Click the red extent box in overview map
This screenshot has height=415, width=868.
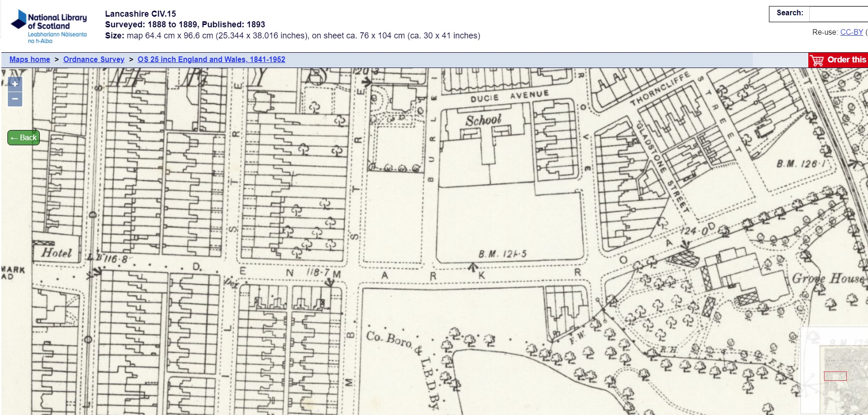(x=835, y=376)
